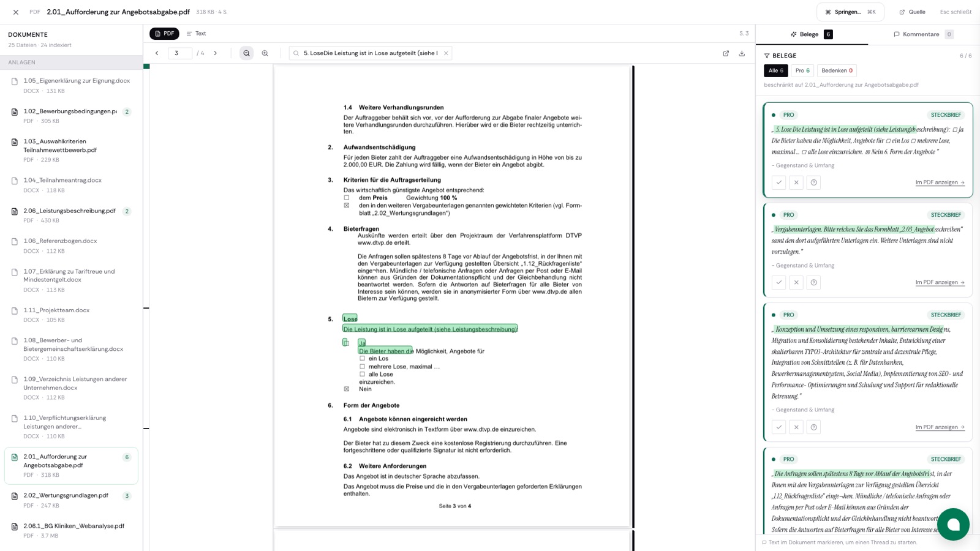
Task: Reject the Vergabeunterlagen Beleg
Action: pos(796,282)
